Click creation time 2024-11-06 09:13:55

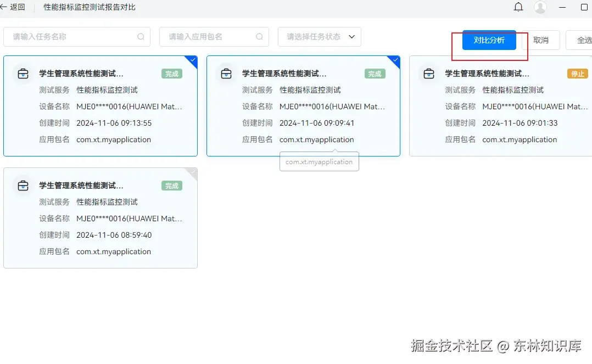point(114,123)
